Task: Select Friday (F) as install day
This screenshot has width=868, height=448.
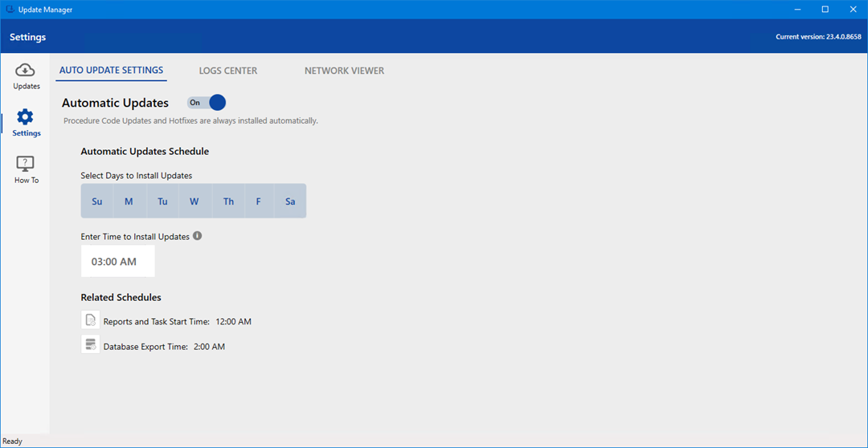Action: [259, 202]
